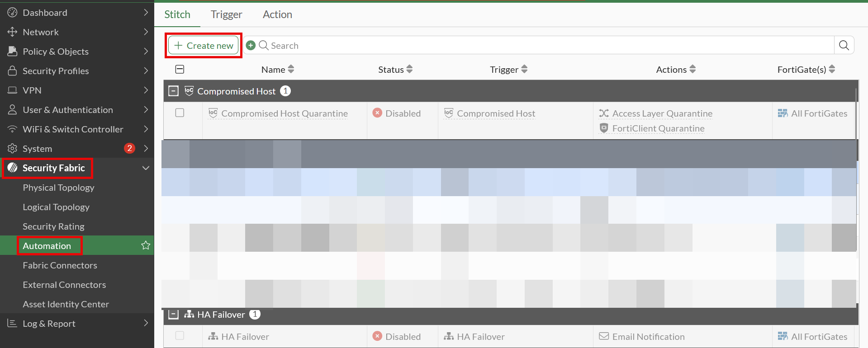Toggle the select-all checkbox in table header
The height and width of the screenshot is (348, 868).
click(x=180, y=69)
